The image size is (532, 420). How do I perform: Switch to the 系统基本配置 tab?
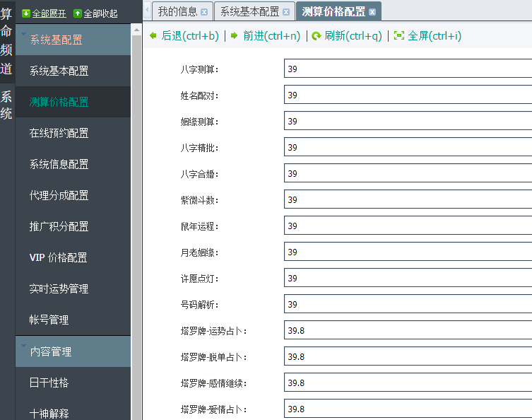pos(249,11)
